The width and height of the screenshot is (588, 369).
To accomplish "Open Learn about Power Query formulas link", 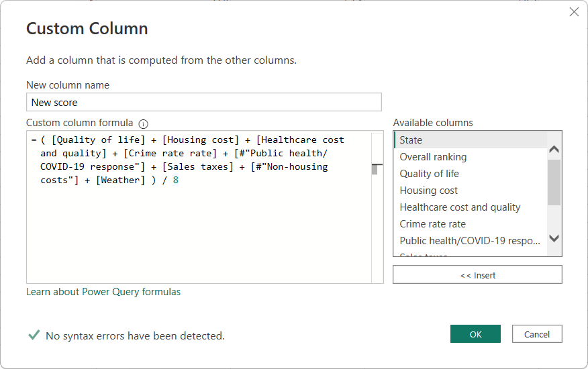I will [103, 292].
